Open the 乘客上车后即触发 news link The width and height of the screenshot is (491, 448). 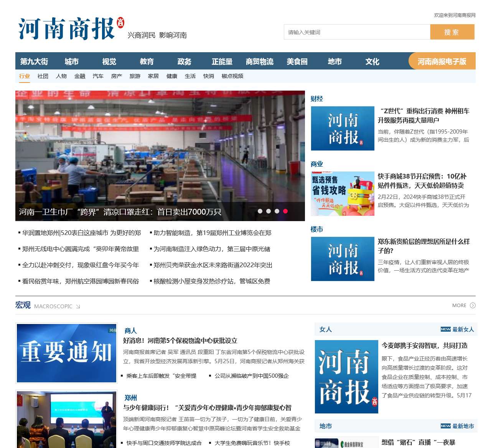[161, 376]
